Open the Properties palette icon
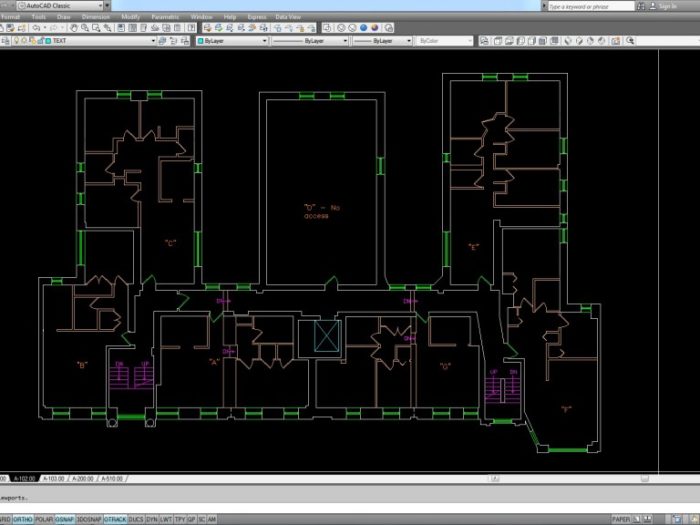This screenshot has height=525, width=700. point(121,28)
